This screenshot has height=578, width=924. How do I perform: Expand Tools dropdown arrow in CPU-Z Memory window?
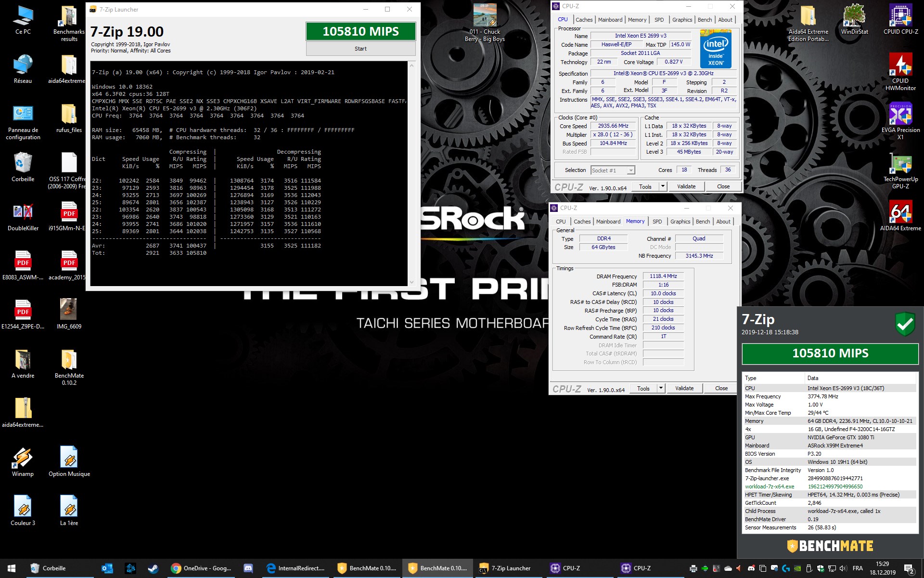(661, 388)
